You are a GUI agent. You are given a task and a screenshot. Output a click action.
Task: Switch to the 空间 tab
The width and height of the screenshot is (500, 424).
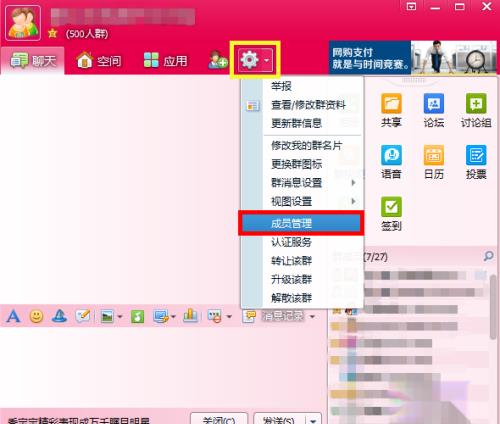pos(99,61)
